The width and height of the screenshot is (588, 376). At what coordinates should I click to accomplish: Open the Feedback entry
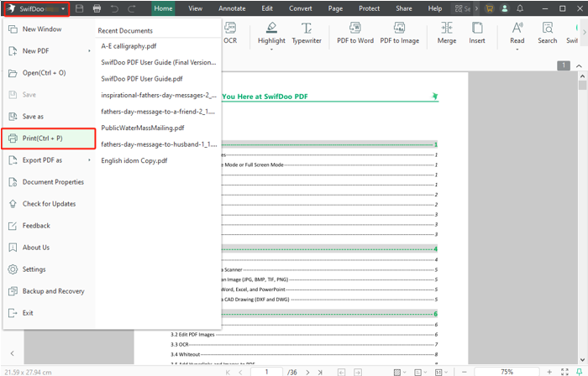pyautogui.click(x=49, y=226)
